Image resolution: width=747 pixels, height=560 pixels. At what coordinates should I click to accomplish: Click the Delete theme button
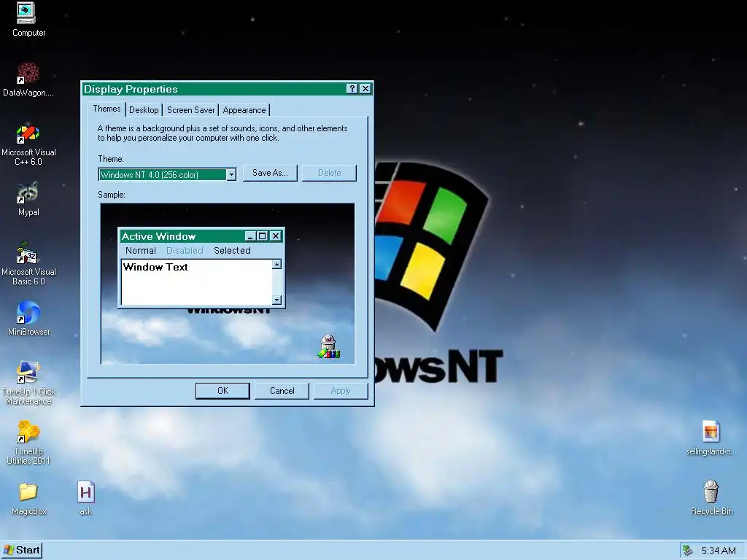pyautogui.click(x=329, y=173)
